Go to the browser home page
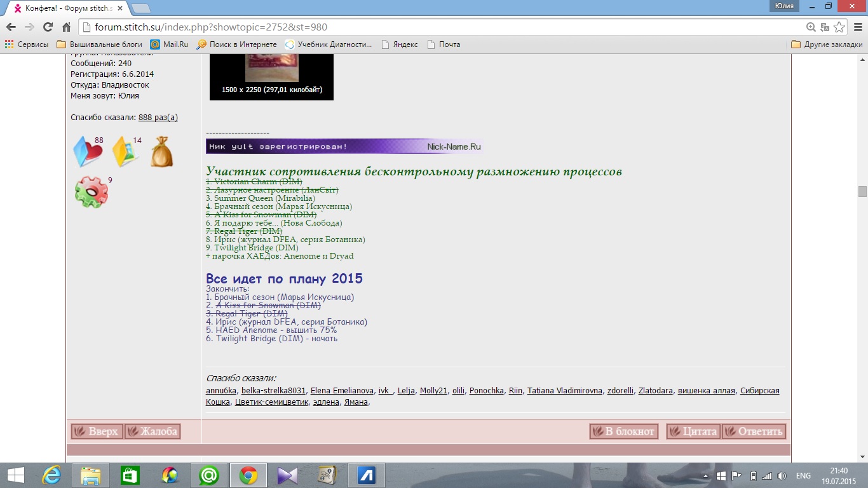The height and width of the screenshot is (488, 868). (x=66, y=27)
